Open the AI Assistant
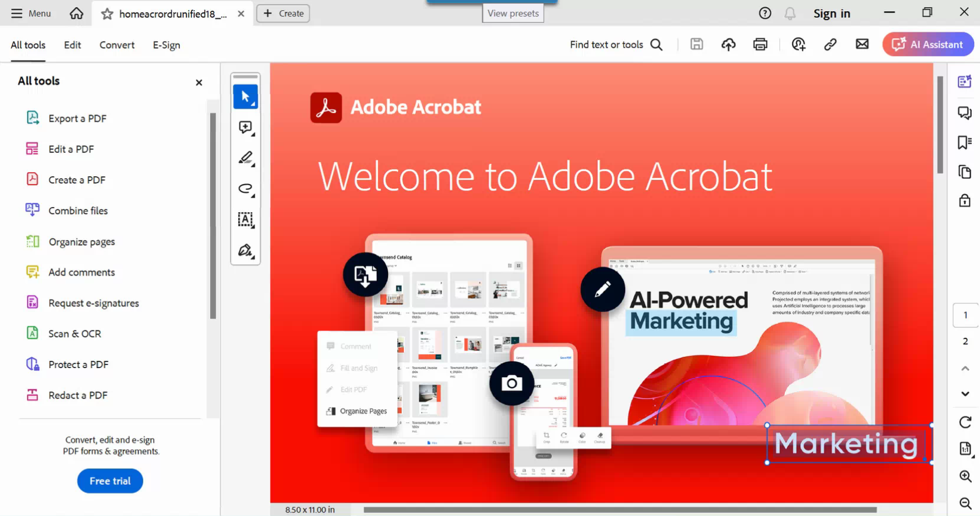The width and height of the screenshot is (980, 516). (928, 45)
